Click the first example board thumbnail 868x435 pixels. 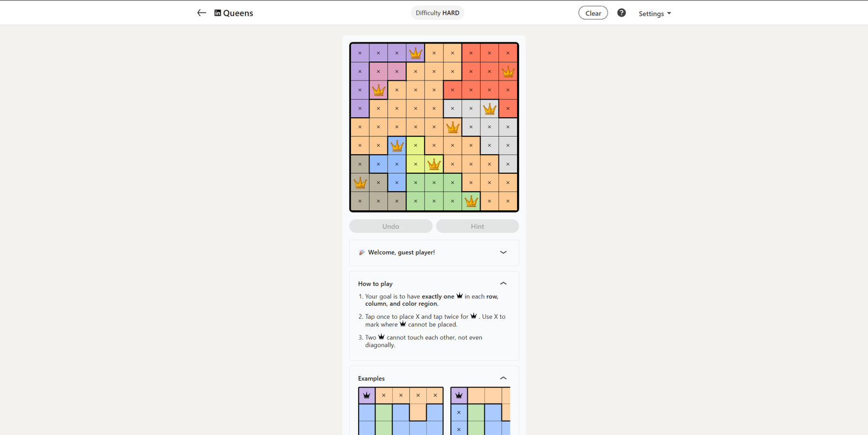coord(400,411)
